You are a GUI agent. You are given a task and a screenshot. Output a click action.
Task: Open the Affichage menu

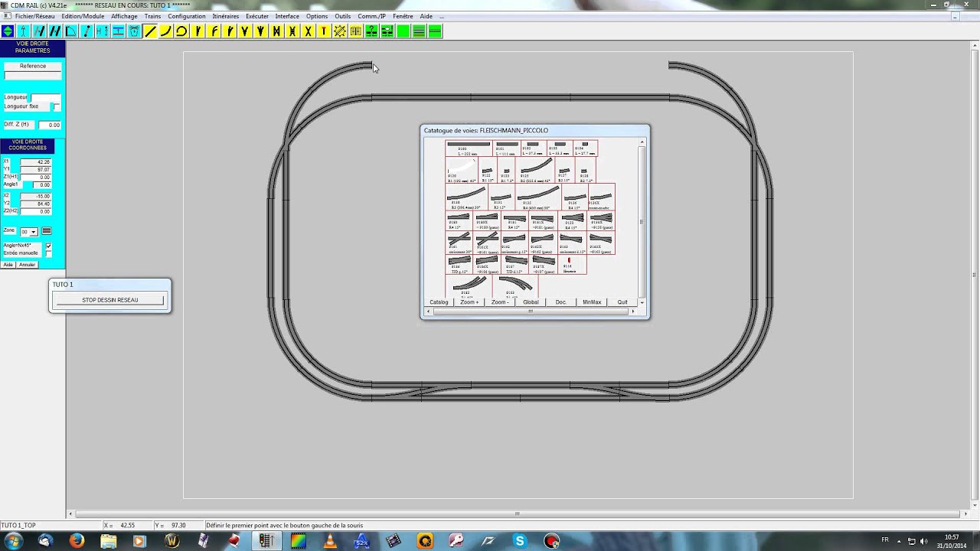pyautogui.click(x=124, y=16)
